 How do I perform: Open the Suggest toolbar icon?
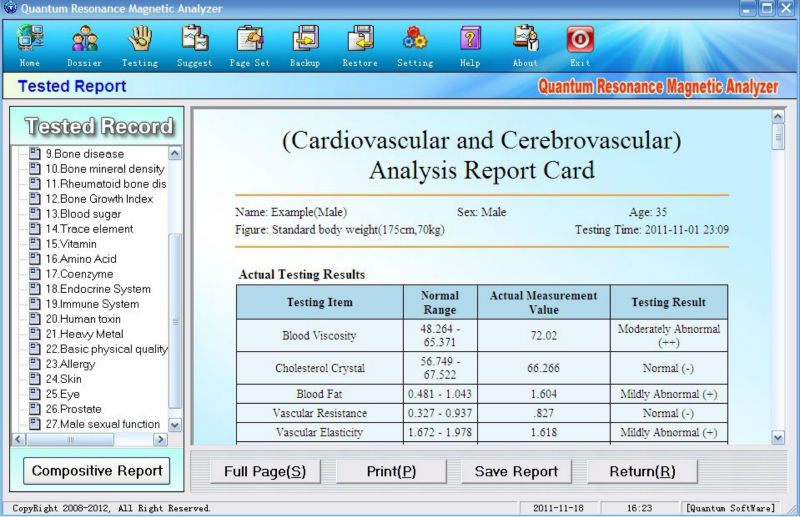click(x=195, y=39)
